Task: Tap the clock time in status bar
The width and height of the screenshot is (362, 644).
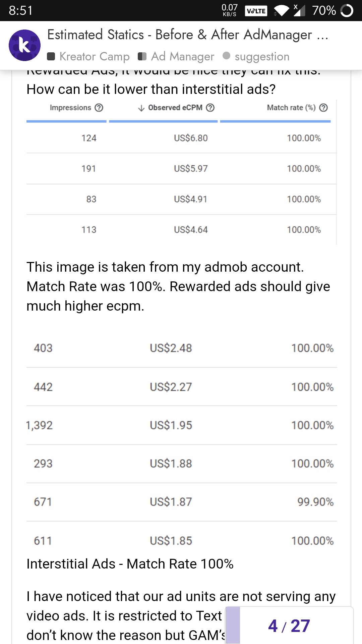Action: (x=21, y=11)
